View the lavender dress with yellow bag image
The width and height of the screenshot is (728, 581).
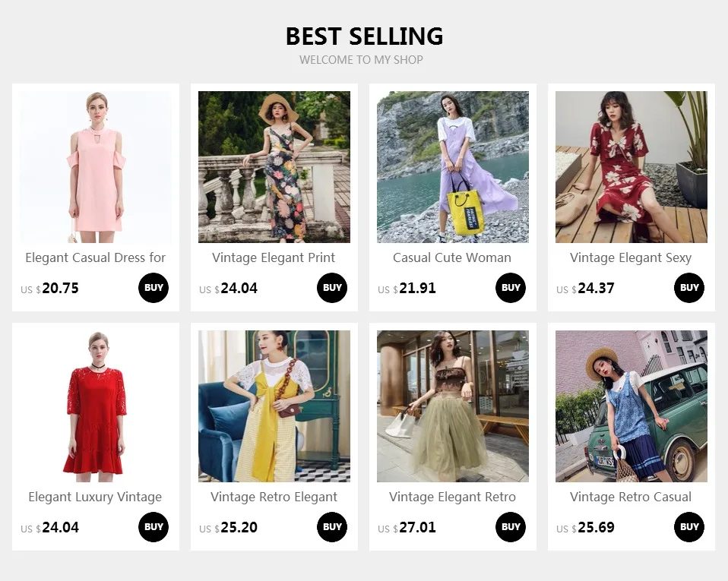pos(453,167)
